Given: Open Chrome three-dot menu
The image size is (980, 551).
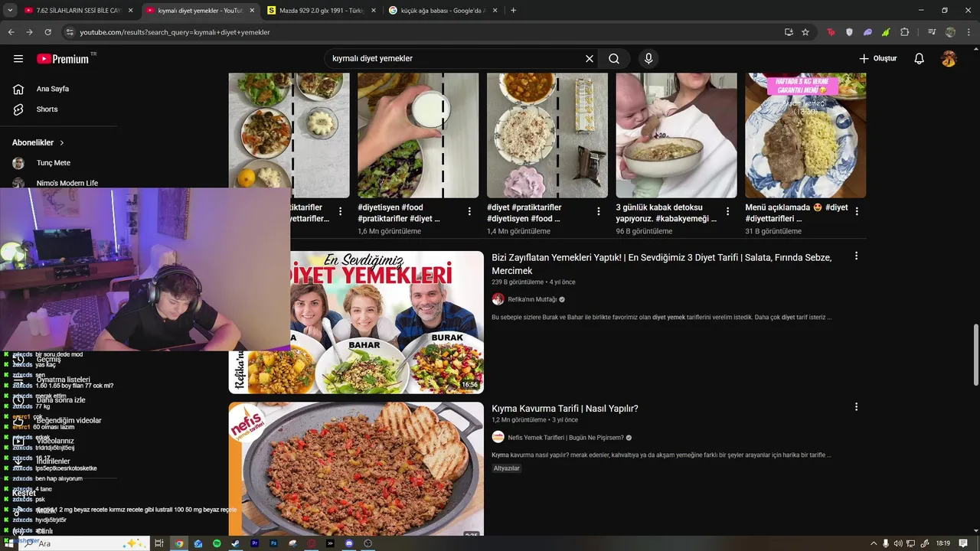Looking at the screenshot, I should click(968, 32).
